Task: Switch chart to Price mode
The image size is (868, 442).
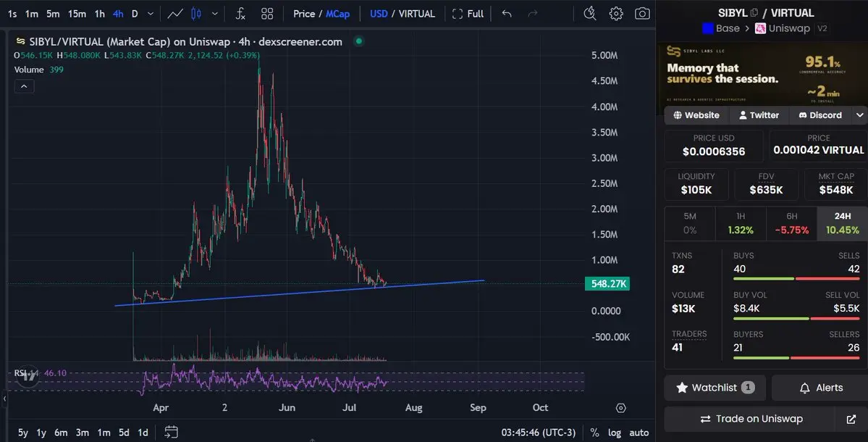Action: tap(304, 14)
